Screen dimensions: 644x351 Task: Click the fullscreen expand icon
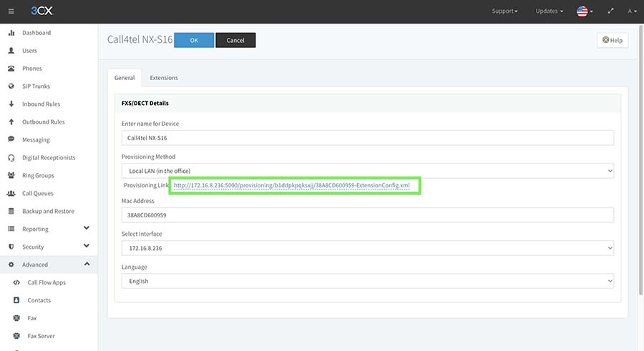click(610, 11)
